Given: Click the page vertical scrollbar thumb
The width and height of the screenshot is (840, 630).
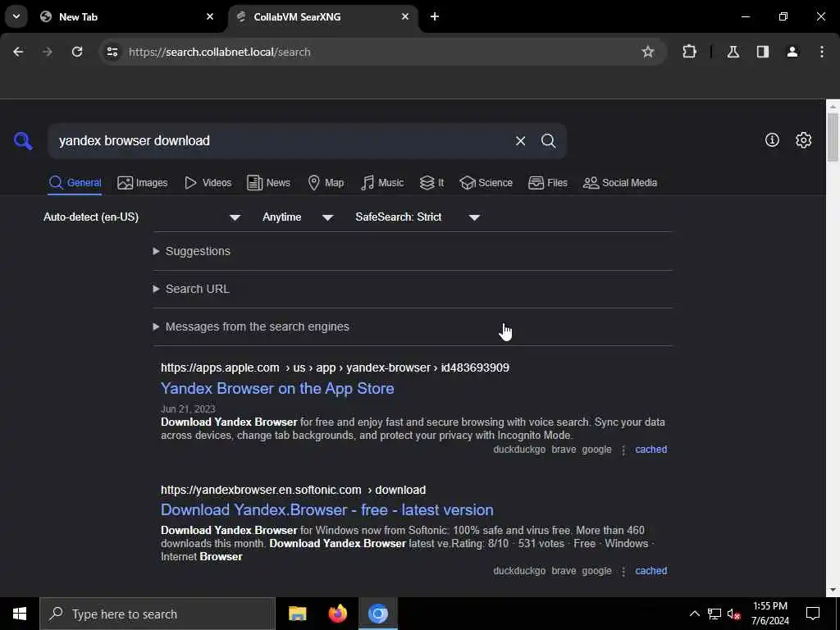Looking at the screenshot, I should click(833, 137).
